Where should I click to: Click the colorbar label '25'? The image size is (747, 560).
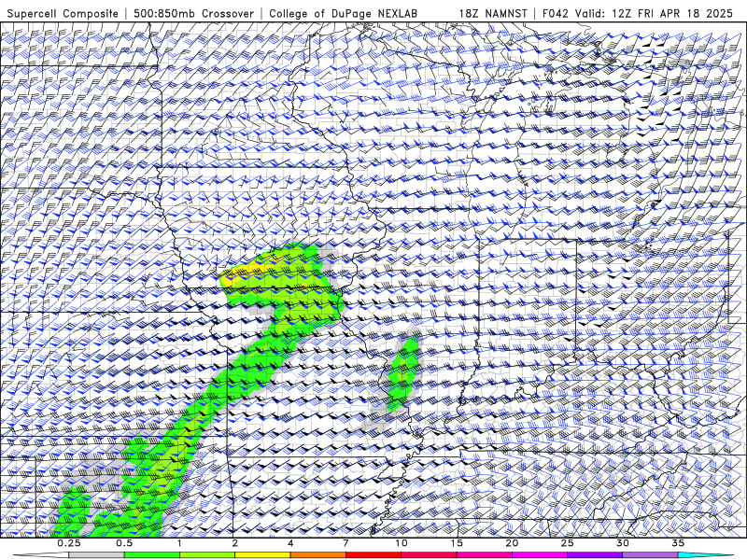click(567, 543)
